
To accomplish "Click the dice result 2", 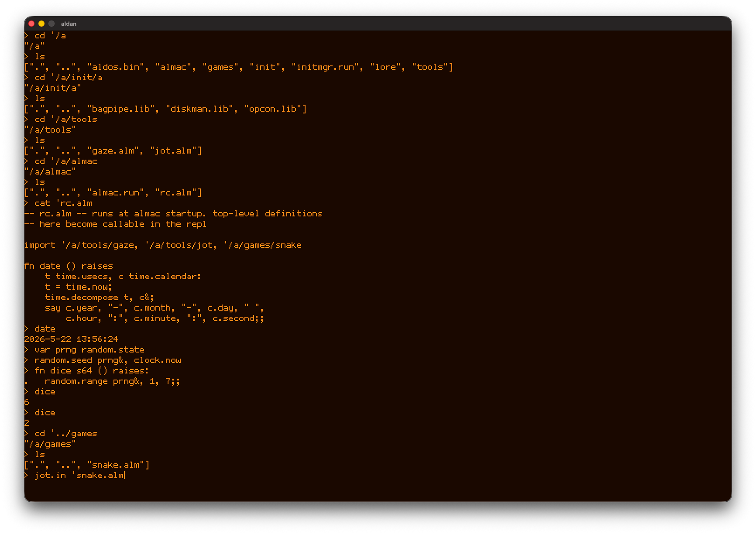I will 27,423.
